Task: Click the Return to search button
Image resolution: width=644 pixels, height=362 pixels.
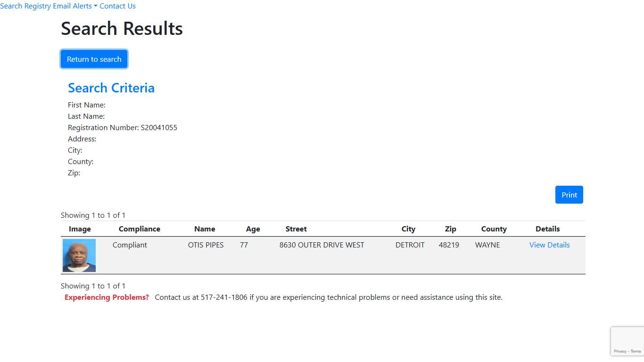Action: point(94,59)
